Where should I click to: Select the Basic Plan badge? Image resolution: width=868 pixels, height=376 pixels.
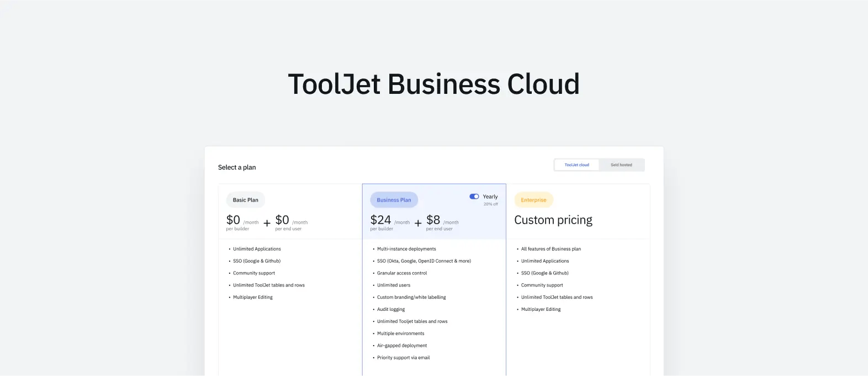click(x=246, y=200)
